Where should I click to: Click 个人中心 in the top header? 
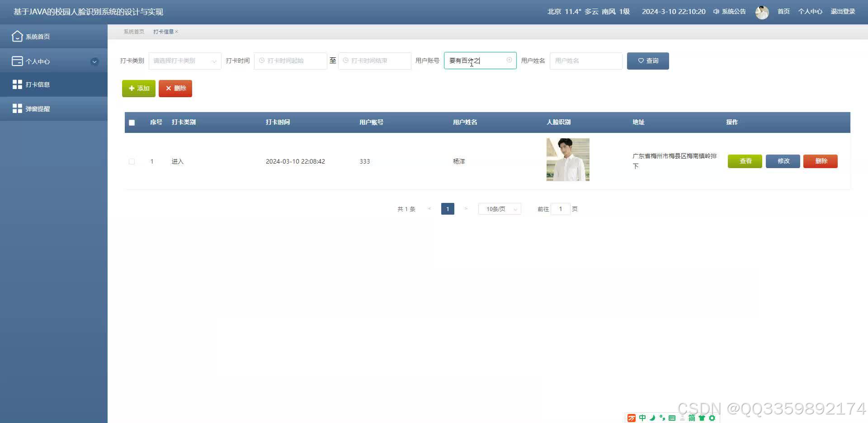(x=810, y=12)
